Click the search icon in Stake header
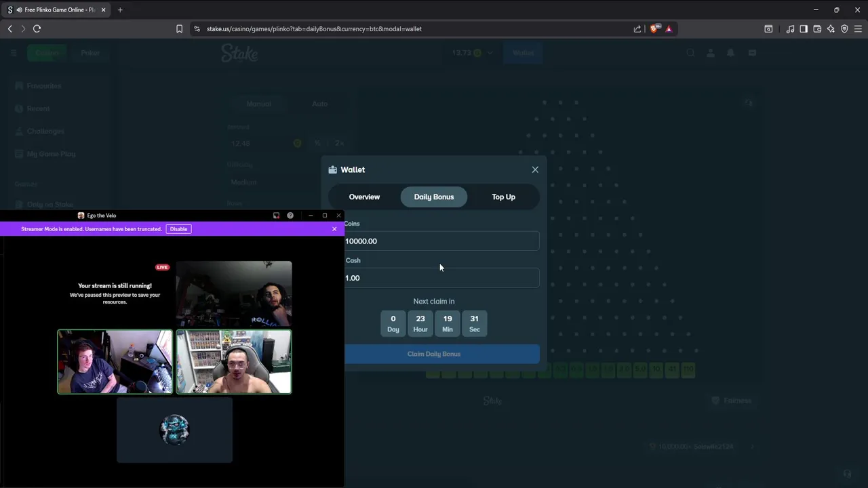This screenshot has height=488, width=868. 690,53
